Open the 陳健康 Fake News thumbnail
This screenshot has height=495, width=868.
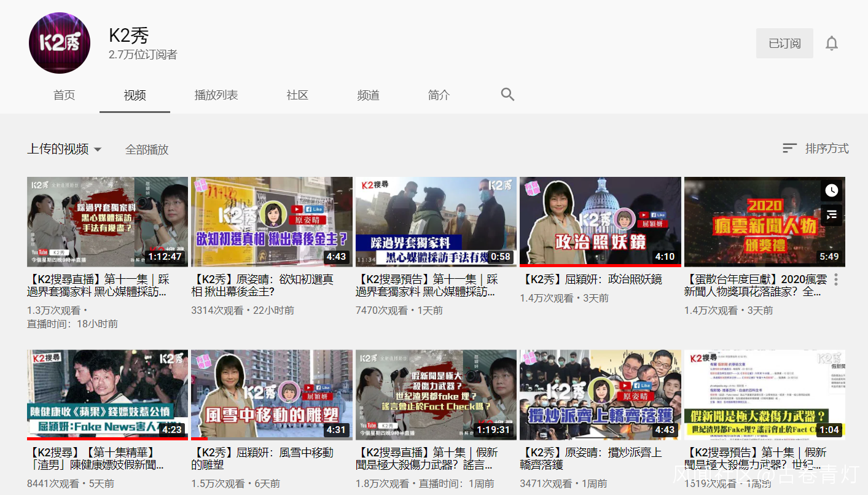pyautogui.click(x=108, y=395)
